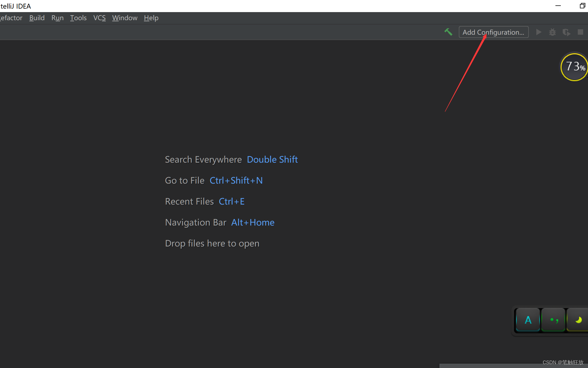The height and width of the screenshot is (368, 588).
Task: Open the Build menu
Action: 37,18
